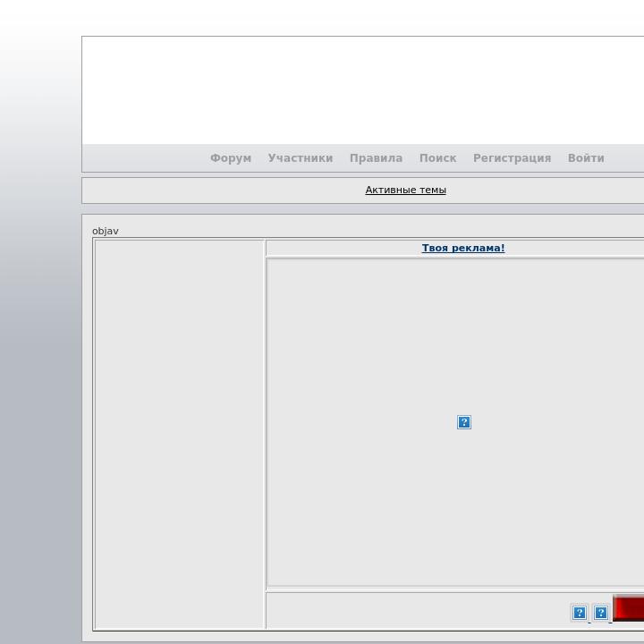Go to the Участники page
The width and height of the screenshot is (644, 644).
(301, 158)
